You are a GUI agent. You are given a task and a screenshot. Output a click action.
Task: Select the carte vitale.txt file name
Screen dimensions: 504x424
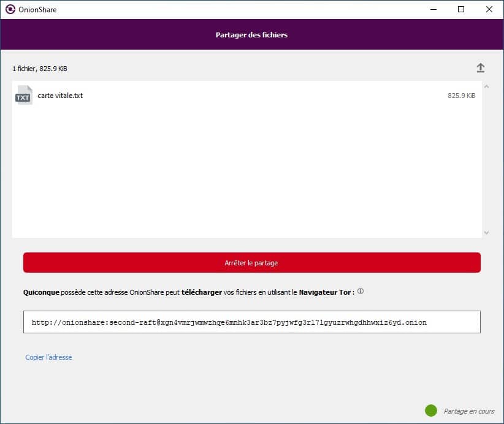[60, 96]
